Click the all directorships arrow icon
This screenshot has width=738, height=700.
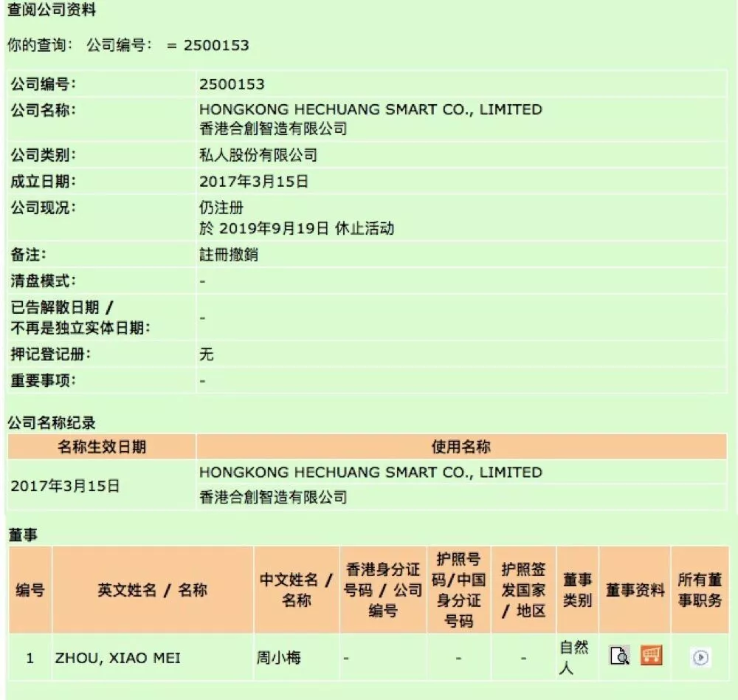pyautogui.click(x=700, y=657)
